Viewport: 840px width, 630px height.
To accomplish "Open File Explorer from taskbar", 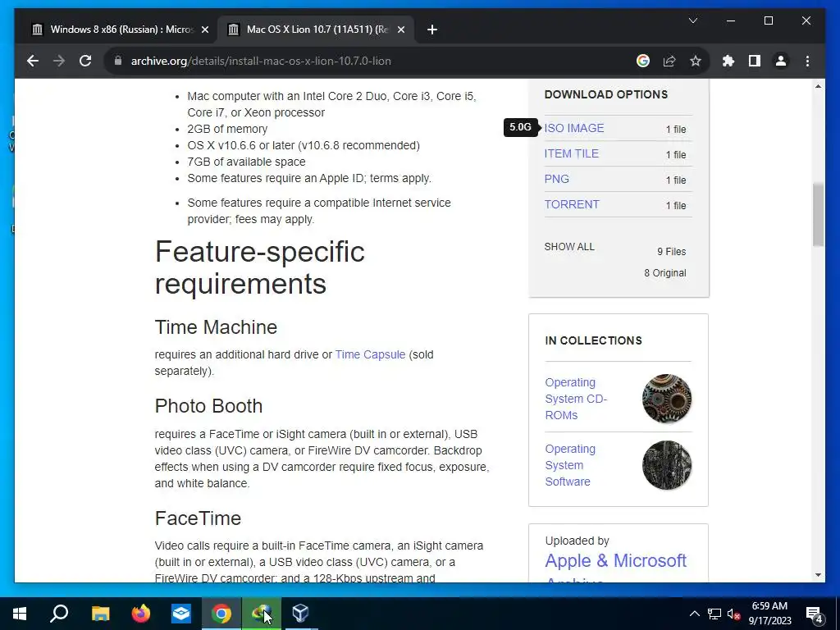I will tap(100, 614).
